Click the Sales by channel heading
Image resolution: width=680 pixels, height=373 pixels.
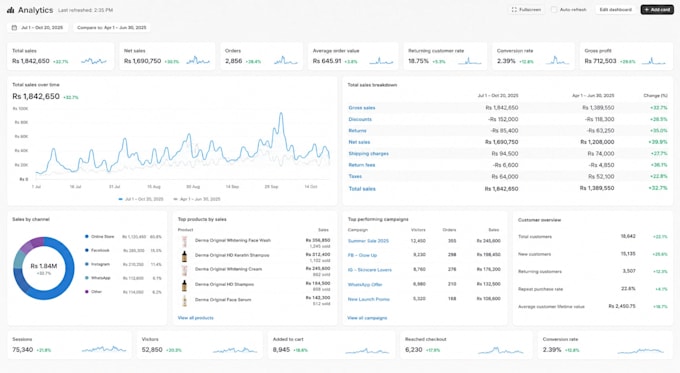coord(31,219)
